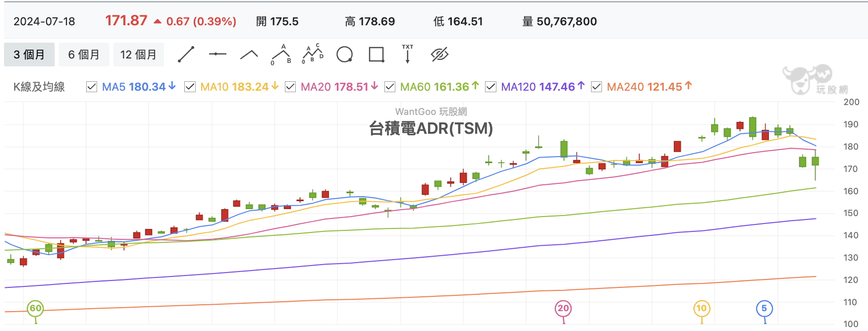Select the TXT text annotation tool

[408, 54]
